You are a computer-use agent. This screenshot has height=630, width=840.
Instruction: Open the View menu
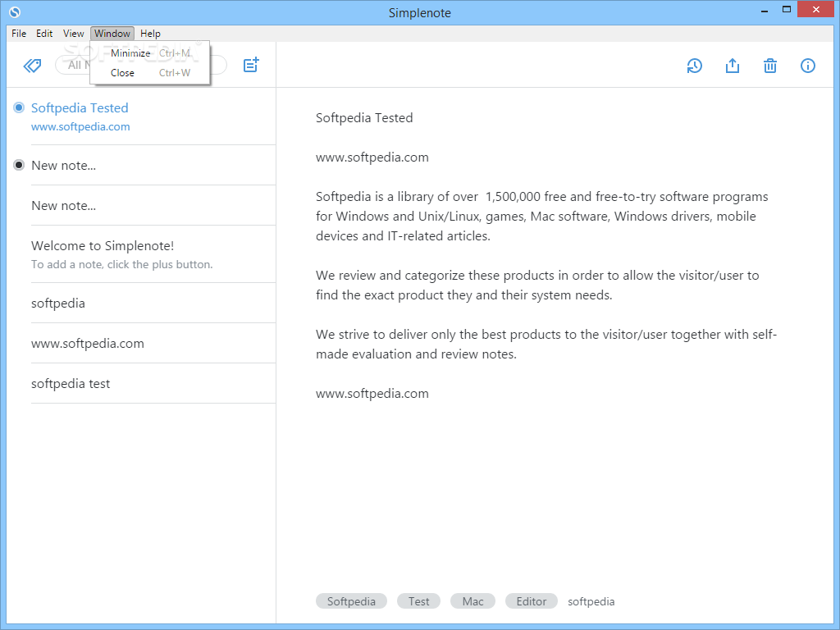73,33
